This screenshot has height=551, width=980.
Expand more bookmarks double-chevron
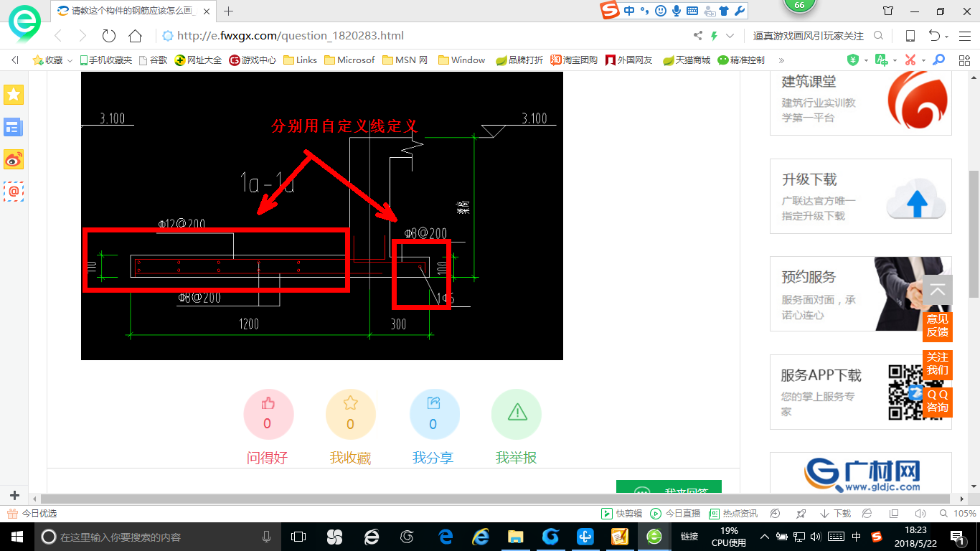(781, 60)
